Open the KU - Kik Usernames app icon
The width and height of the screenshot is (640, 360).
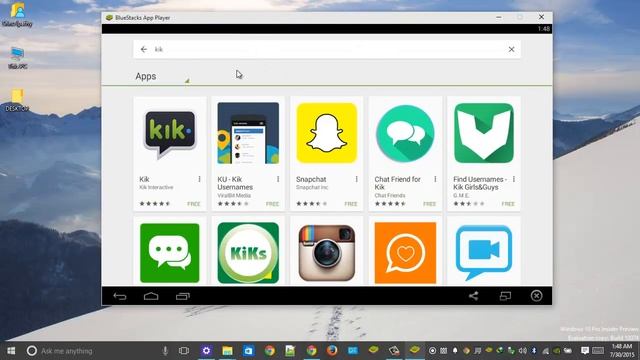point(248,133)
